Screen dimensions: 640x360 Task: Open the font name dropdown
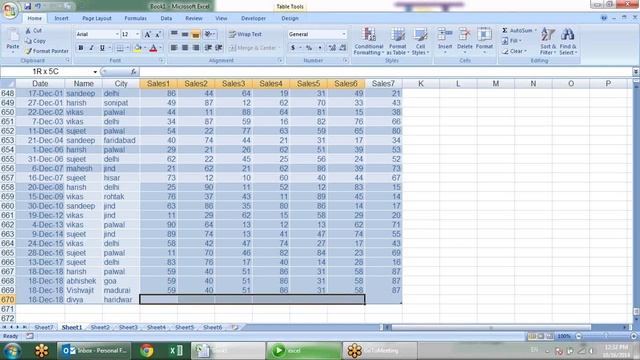[117, 34]
